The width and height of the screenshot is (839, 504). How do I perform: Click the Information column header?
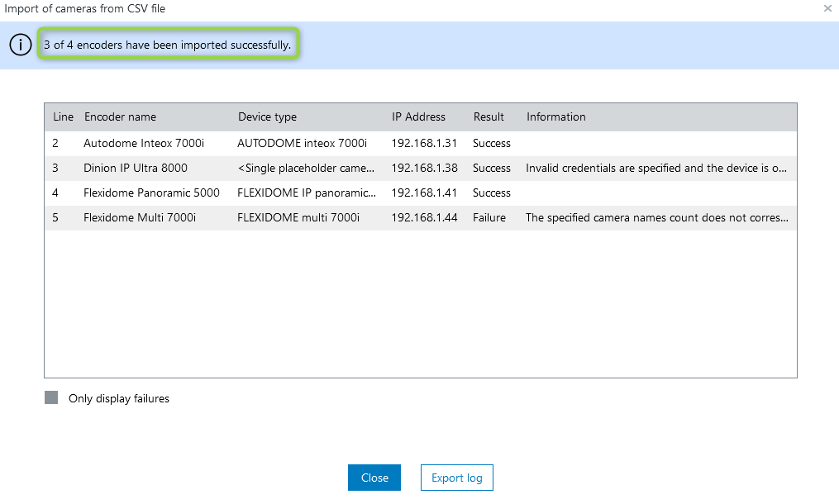tap(555, 116)
